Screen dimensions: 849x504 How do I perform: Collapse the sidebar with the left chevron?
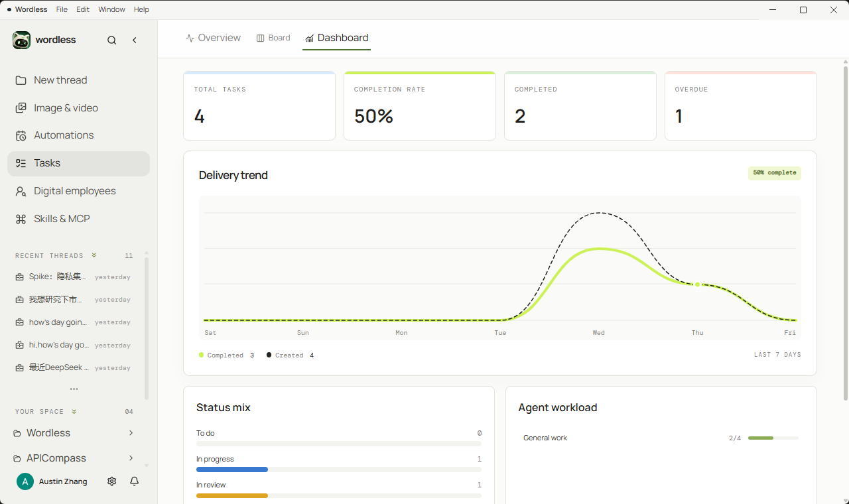click(135, 40)
